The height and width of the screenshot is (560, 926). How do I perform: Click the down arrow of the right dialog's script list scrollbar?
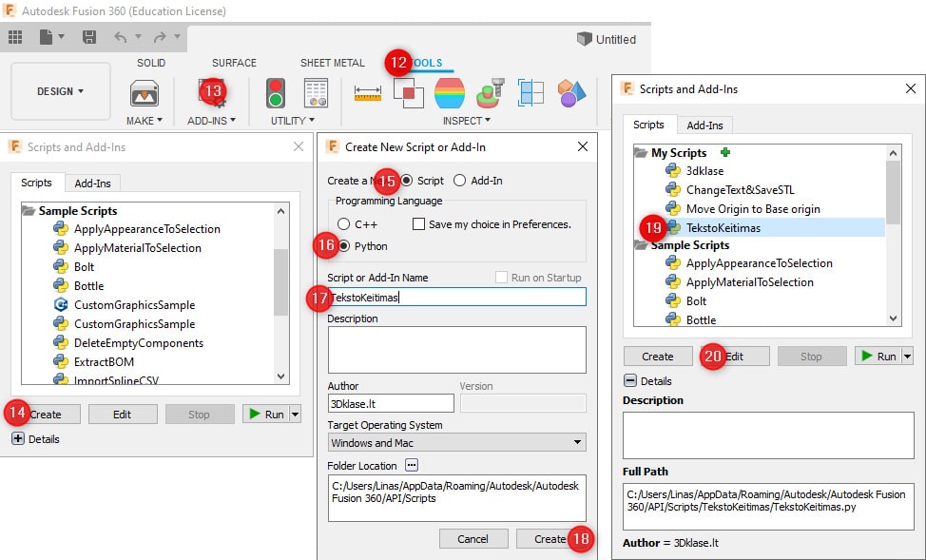(x=893, y=319)
